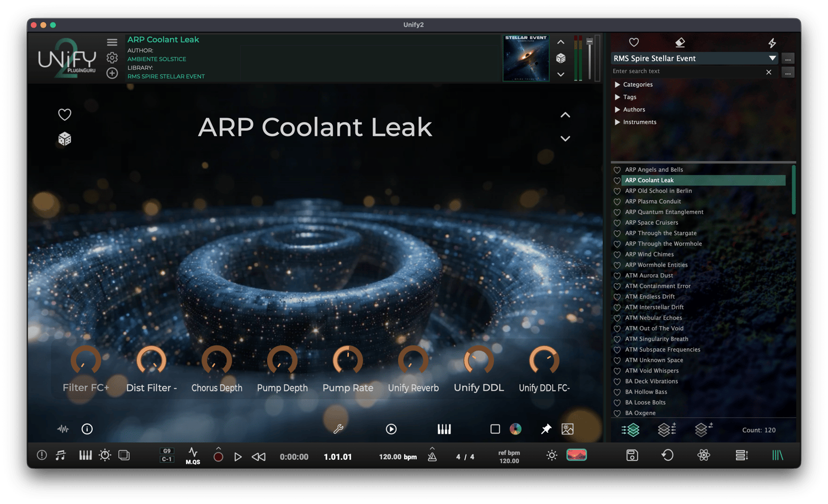Image resolution: width=828 pixels, height=504 pixels.
Task: Click the record button in the transport bar
Action: point(219,457)
